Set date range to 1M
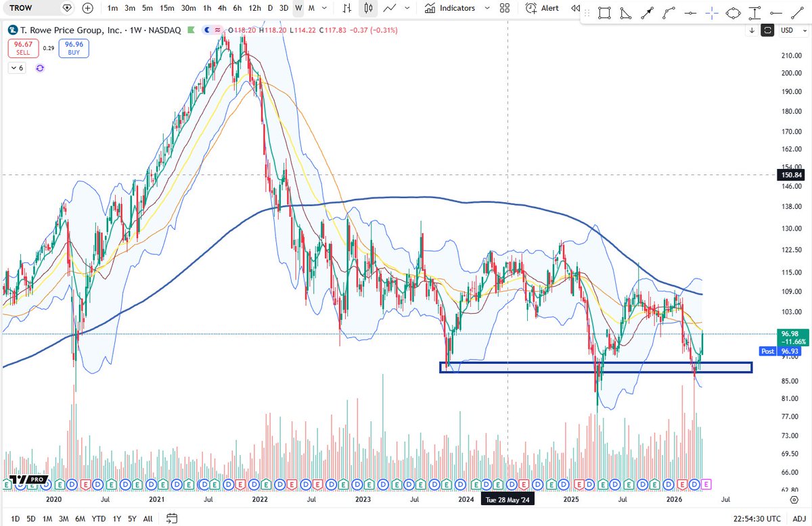 [x=47, y=519]
